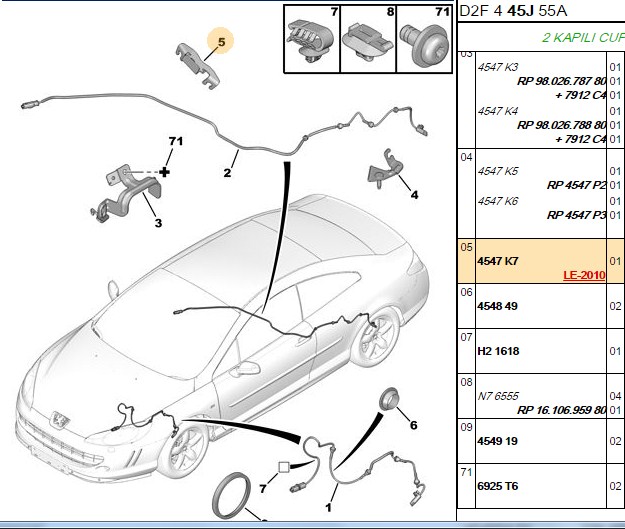The height and width of the screenshot is (529, 625).
Task: Click the car body illustration
Action: 222,339
